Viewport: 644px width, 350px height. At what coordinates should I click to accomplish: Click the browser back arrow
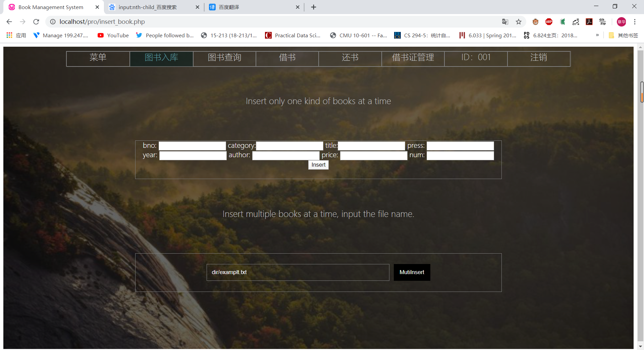click(9, 22)
